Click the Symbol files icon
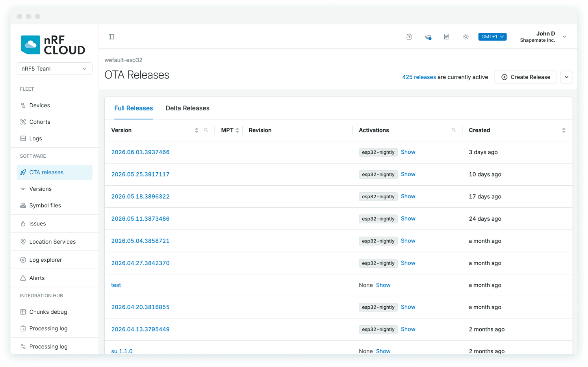Image resolution: width=588 pixels, height=367 pixels. [23, 205]
